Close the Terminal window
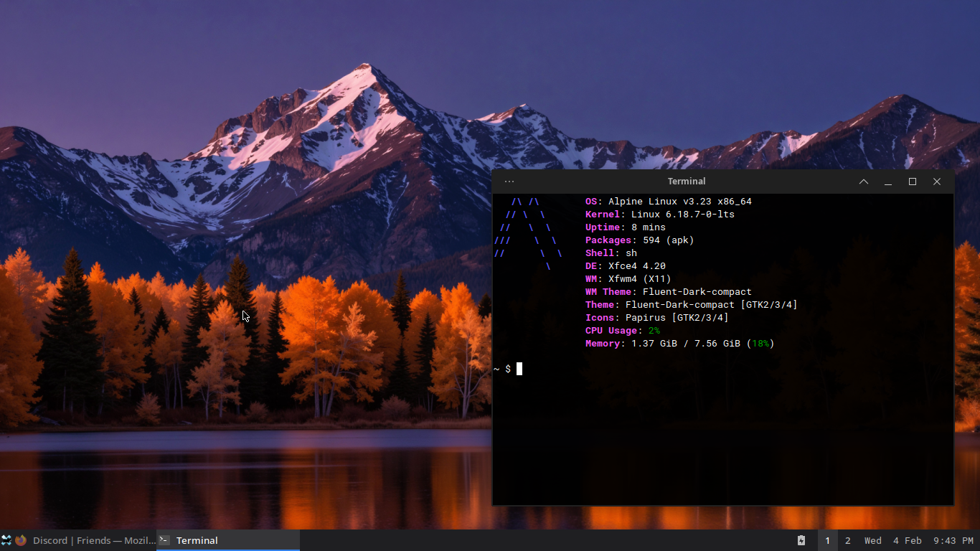 937,182
